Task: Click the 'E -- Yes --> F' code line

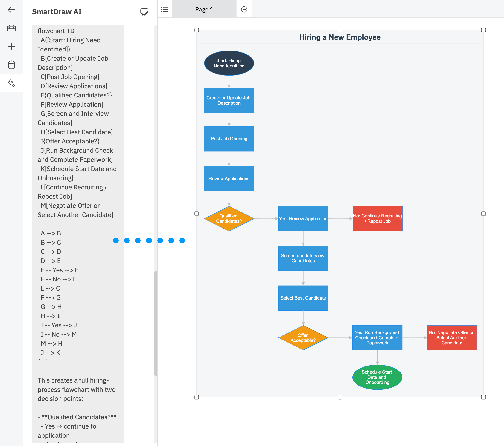Action: pos(60,270)
